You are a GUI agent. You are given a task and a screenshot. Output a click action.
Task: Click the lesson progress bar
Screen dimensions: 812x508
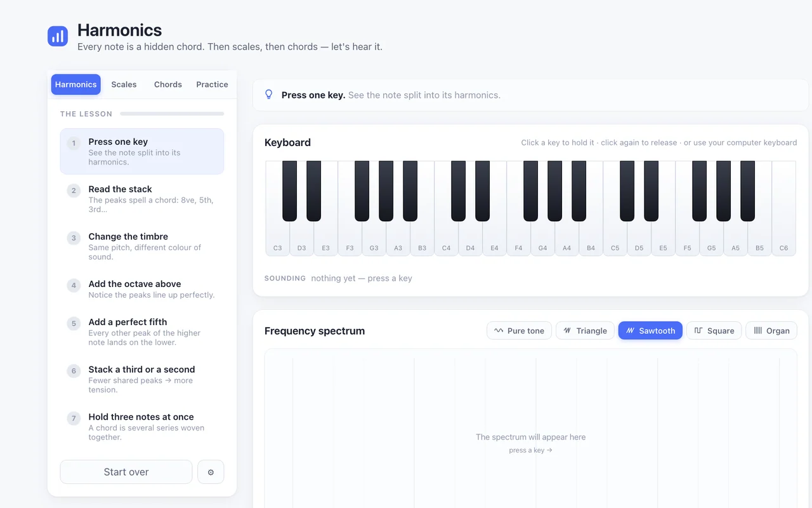(172, 114)
